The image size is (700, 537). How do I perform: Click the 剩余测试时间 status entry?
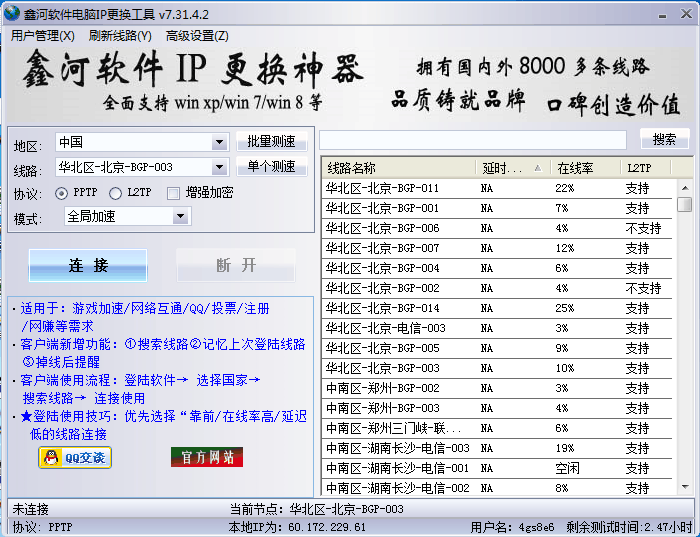[631, 527]
